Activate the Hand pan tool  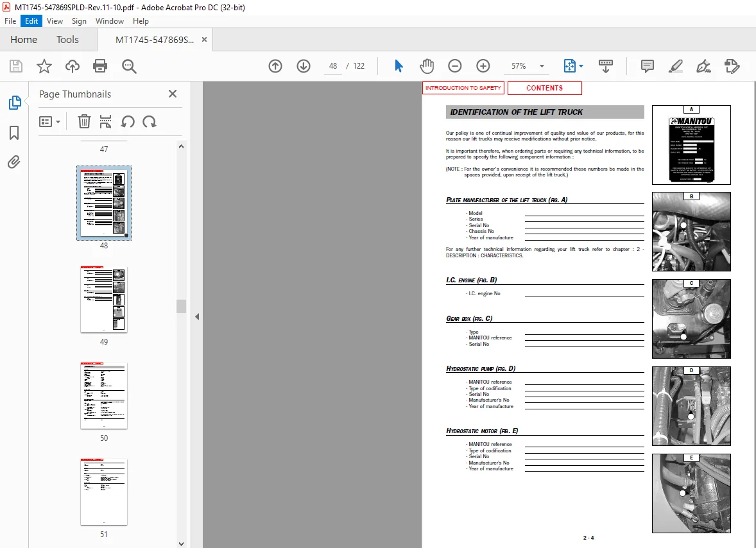pyautogui.click(x=427, y=66)
